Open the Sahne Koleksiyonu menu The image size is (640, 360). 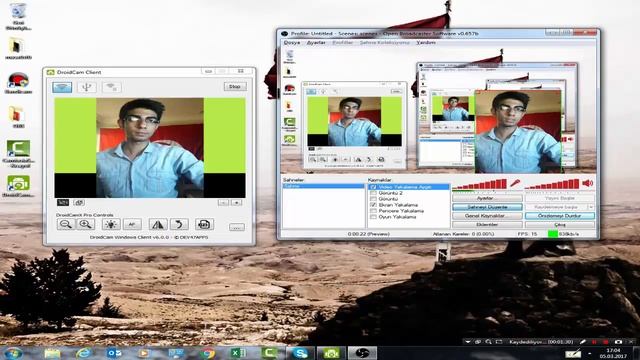(384, 42)
